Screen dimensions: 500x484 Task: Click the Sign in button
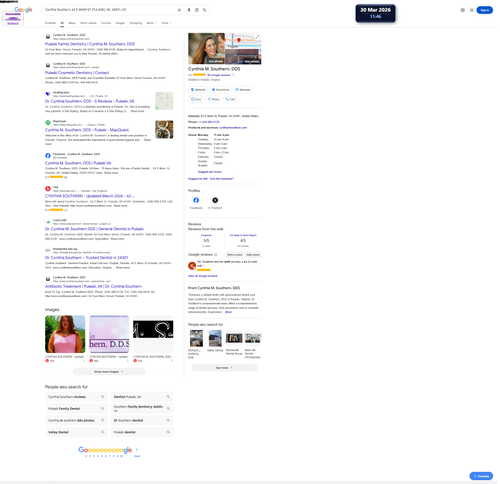[x=485, y=10]
